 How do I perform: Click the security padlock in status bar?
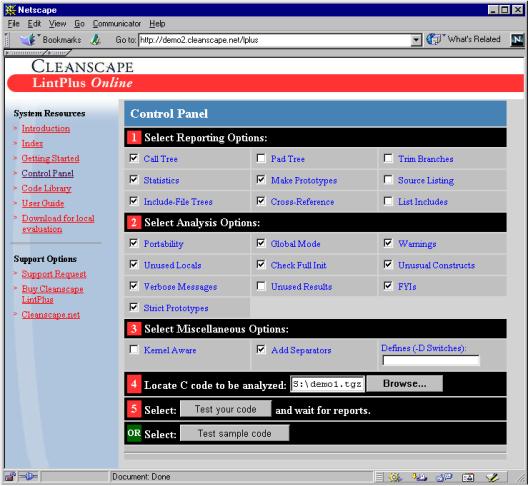click(x=10, y=477)
